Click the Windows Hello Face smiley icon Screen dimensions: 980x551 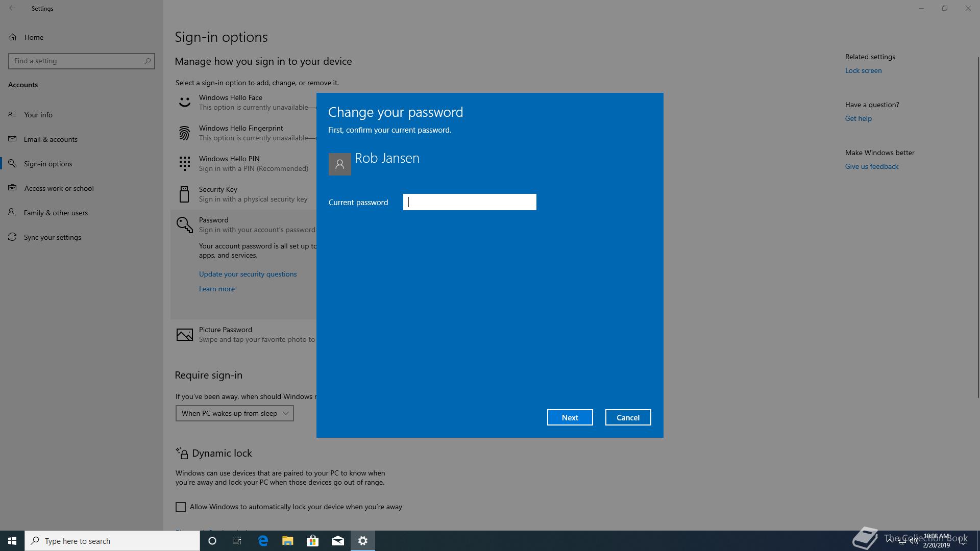pyautogui.click(x=184, y=102)
